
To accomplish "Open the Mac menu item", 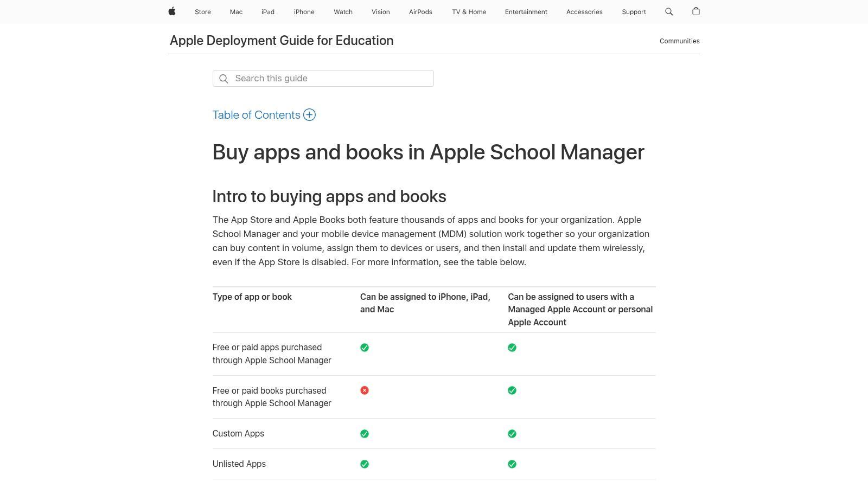I will pos(235,11).
